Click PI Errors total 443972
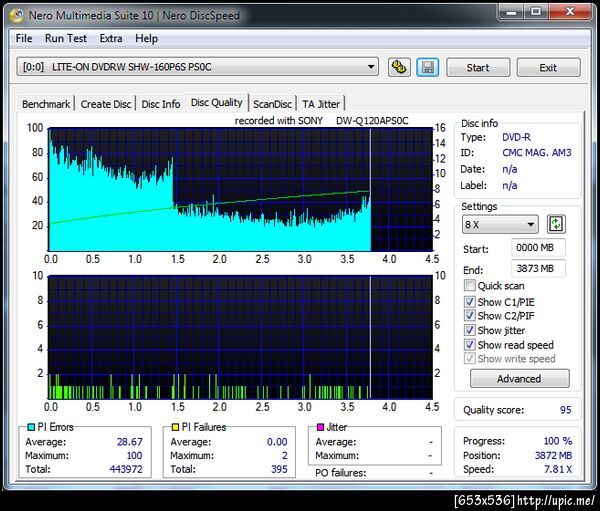 (x=126, y=469)
